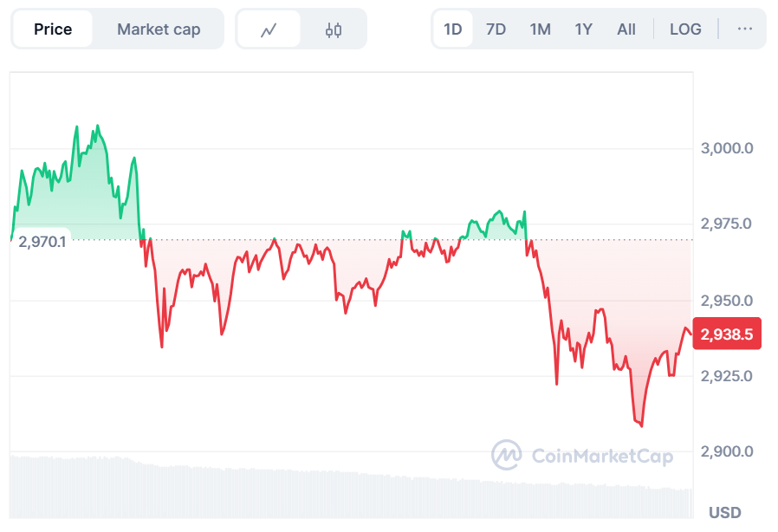Click the 3,000.0 y-axis label
Screen dimensions: 778x532
pyautogui.click(x=727, y=148)
